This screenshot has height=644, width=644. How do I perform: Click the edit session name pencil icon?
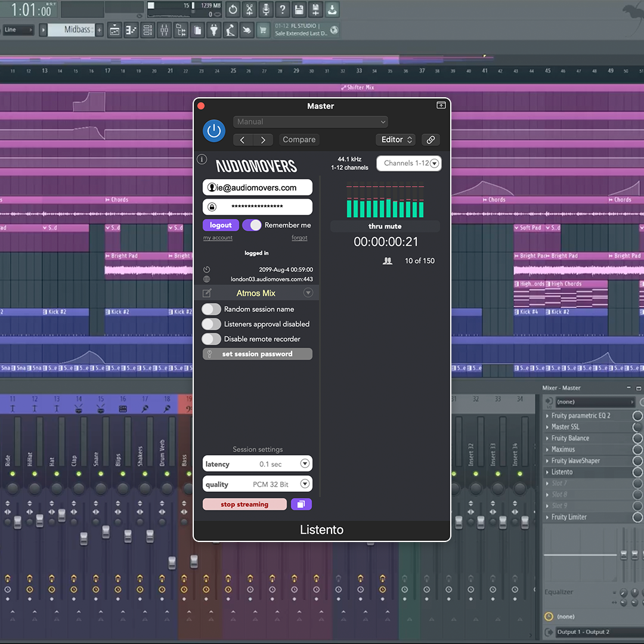(207, 293)
